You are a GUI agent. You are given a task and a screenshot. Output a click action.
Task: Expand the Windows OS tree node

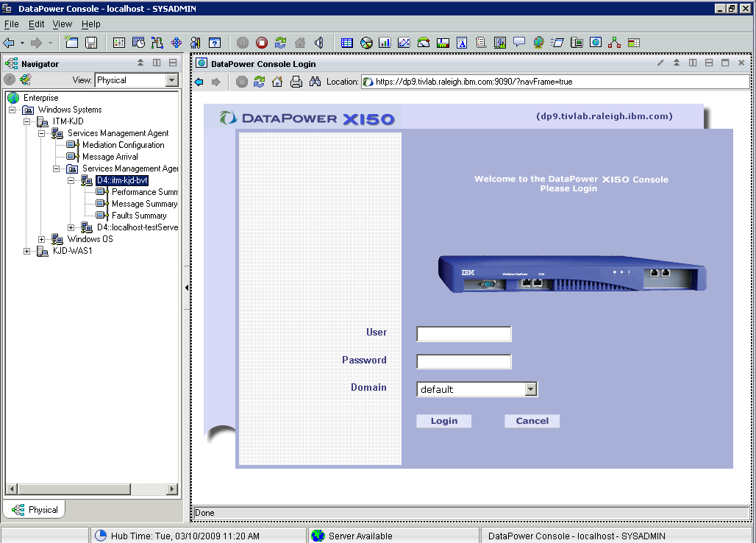(x=42, y=239)
